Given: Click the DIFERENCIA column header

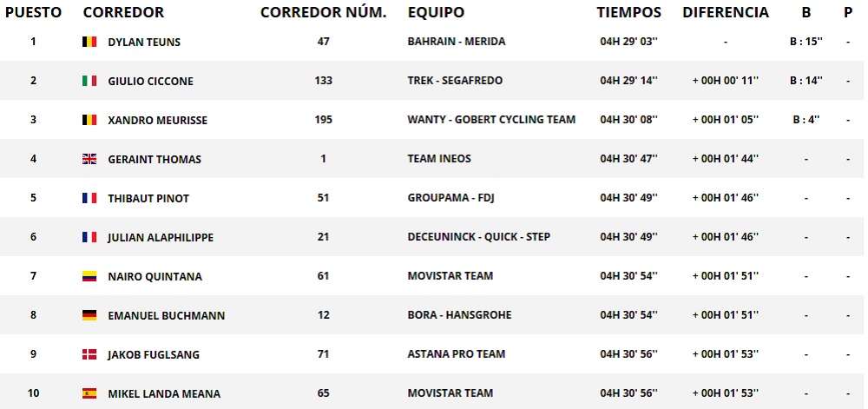Looking at the screenshot, I should [726, 13].
